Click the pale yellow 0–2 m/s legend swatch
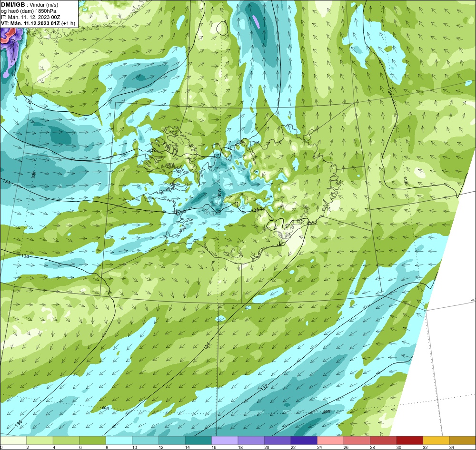476x450 pixels. 13,440
